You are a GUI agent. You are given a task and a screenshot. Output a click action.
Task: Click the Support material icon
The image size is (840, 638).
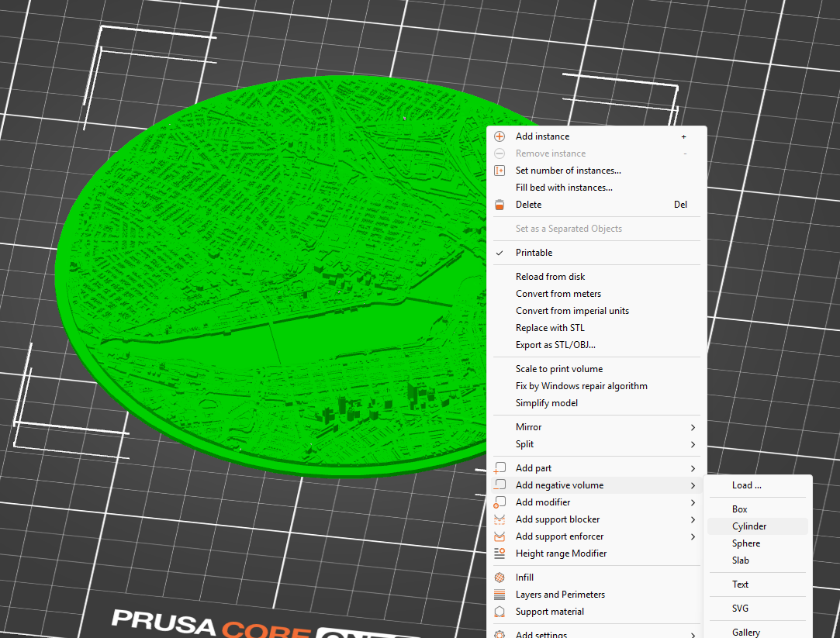[x=500, y=612]
